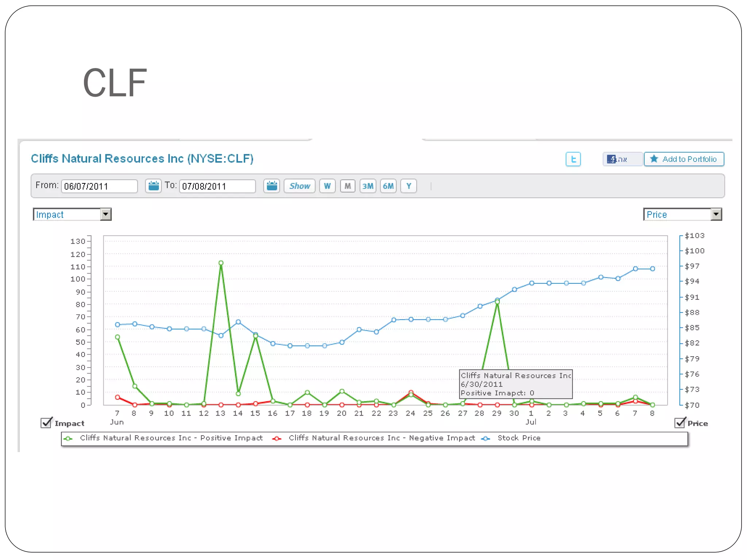The image size is (747, 560).
Task: Click the star Add to Portfolio button
Action: pyautogui.click(x=684, y=159)
